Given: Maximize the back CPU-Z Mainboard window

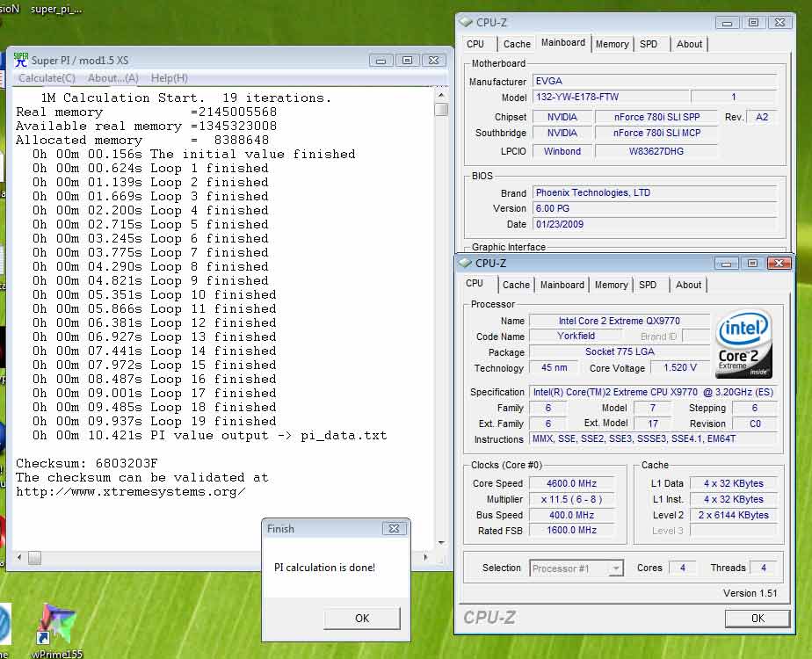Looking at the screenshot, I should coord(753,22).
